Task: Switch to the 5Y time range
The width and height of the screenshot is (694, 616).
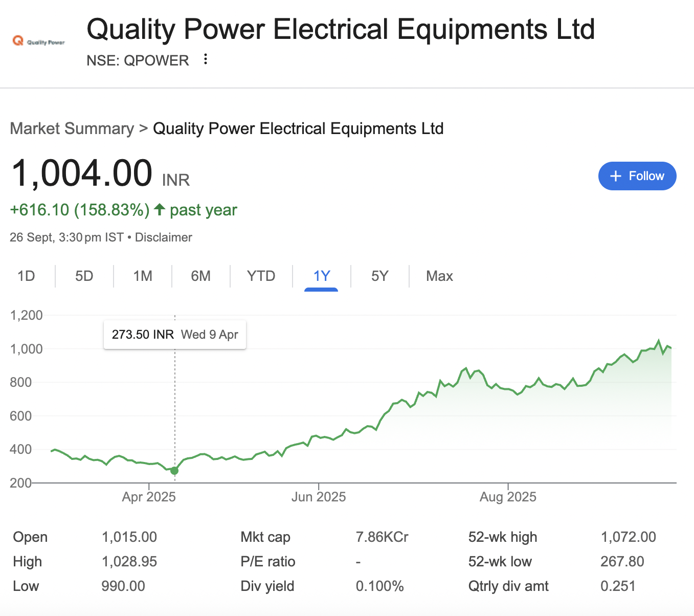Action: click(380, 276)
